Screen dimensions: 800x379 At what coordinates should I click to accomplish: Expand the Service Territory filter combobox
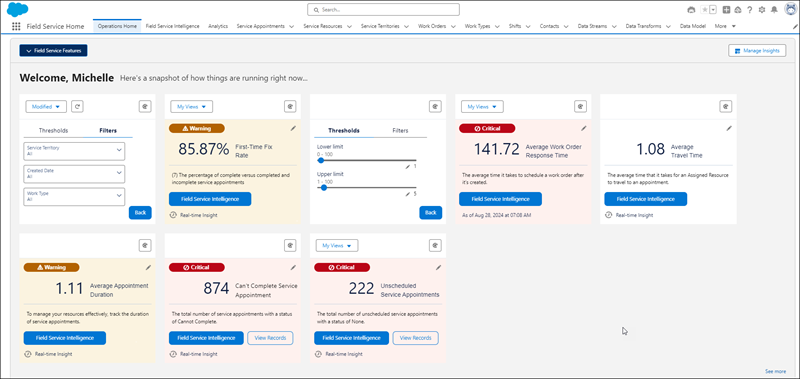74,151
